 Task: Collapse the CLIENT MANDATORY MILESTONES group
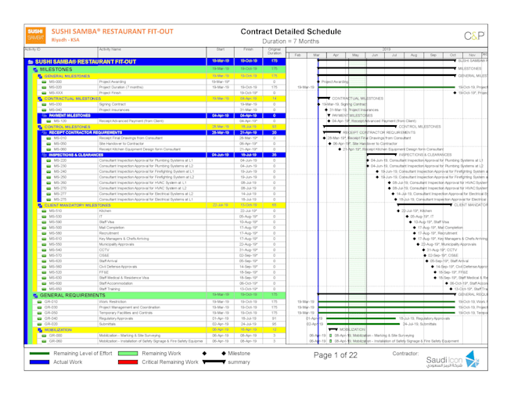coord(40,205)
